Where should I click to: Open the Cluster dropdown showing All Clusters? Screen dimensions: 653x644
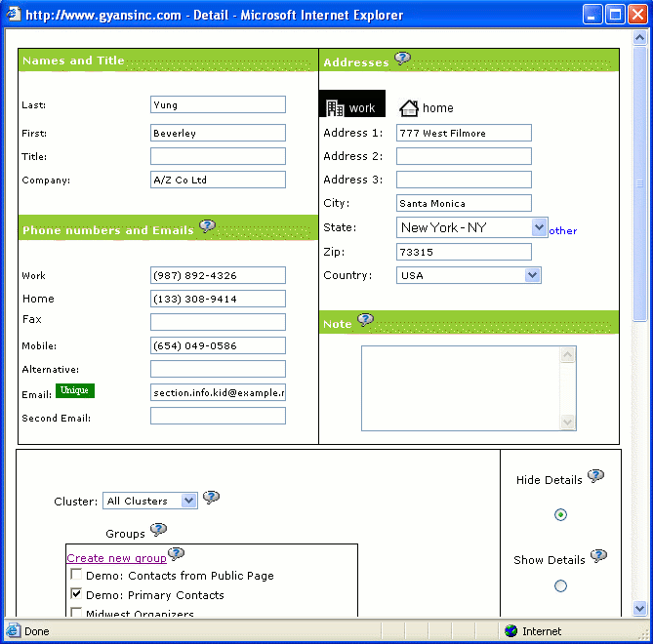tap(150, 501)
